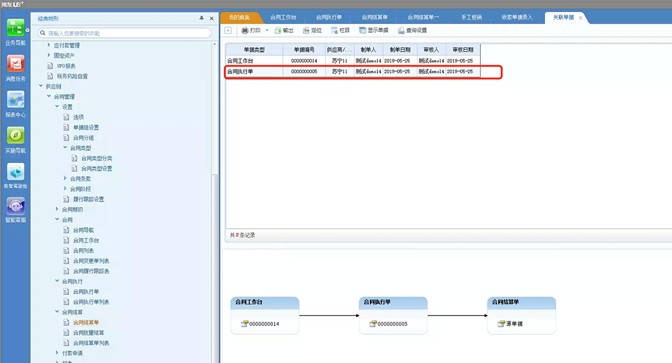The width and height of the screenshot is (672, 363).
Task: Expand the 合同期初 tree node
Action: 57,210
